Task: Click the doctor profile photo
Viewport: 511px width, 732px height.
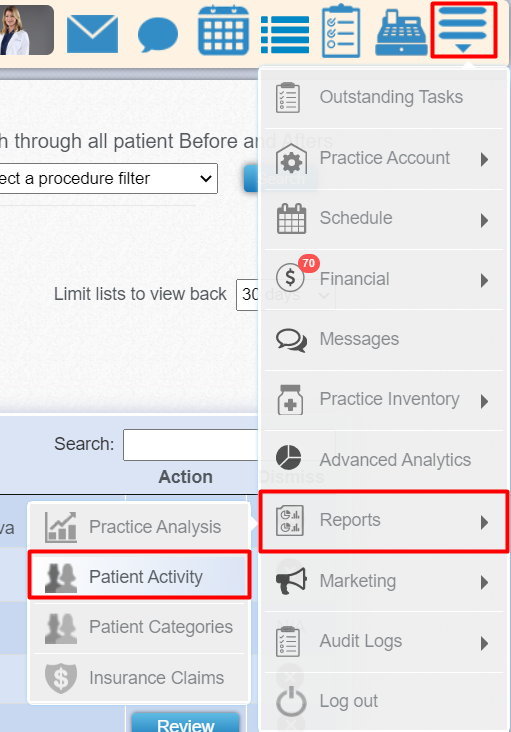Action: coord(27,30)
